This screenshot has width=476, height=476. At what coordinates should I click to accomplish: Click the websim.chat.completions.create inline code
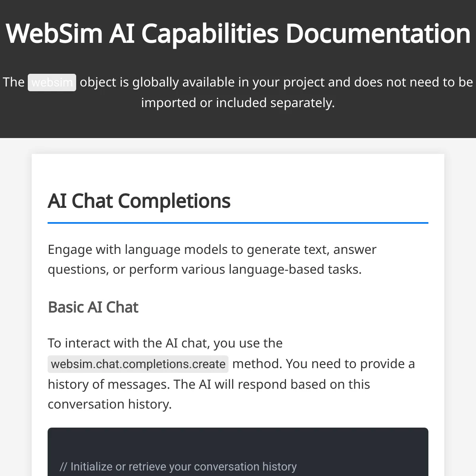coord(138,364)
